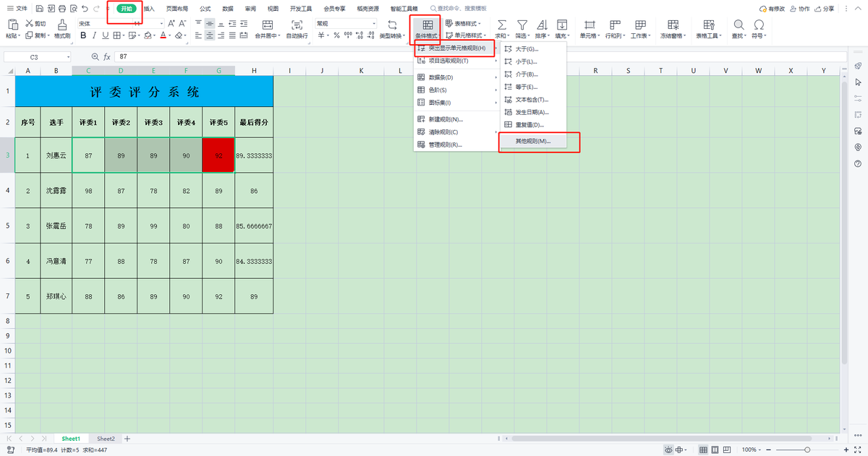868x456 pixels.
Task: Increase font size with larger A icon
Action: tap(171, 23)
